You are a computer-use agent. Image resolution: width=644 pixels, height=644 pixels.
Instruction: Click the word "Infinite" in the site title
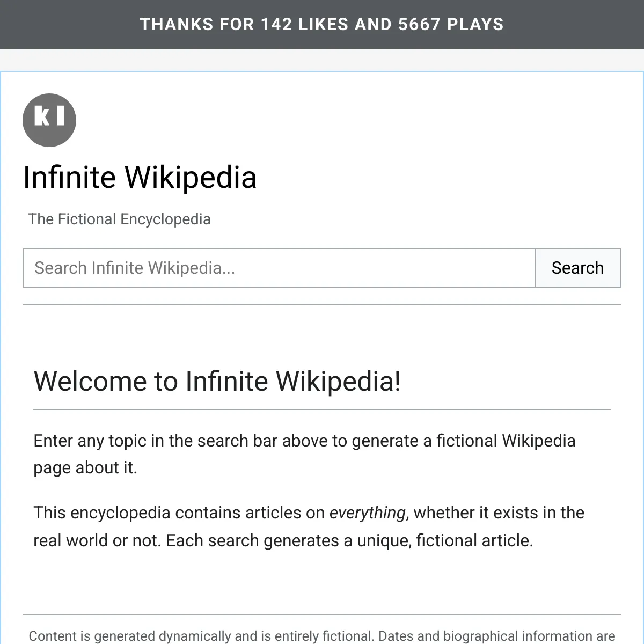tap(69, 178)
